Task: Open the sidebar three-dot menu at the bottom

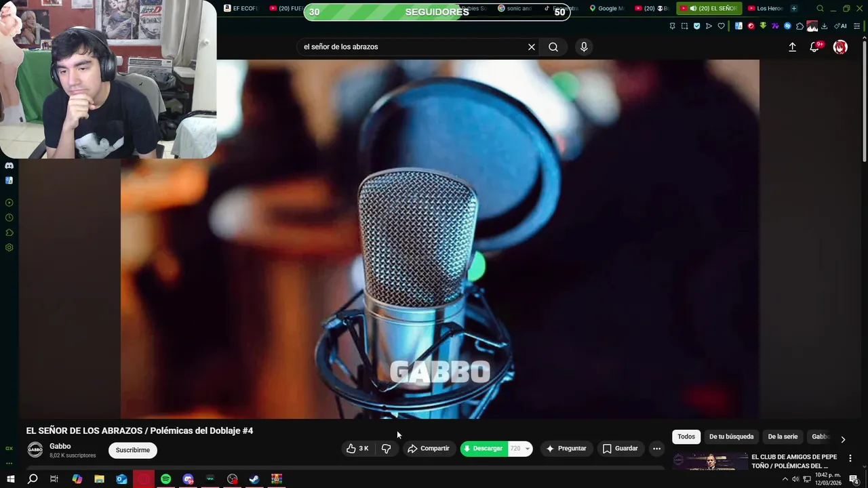Action: 9,464
